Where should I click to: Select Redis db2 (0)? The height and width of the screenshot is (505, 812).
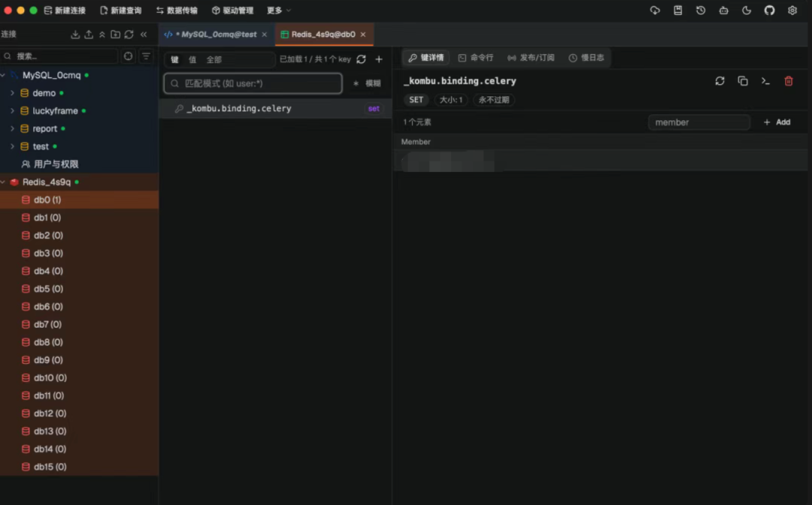(x=79, y=235)
